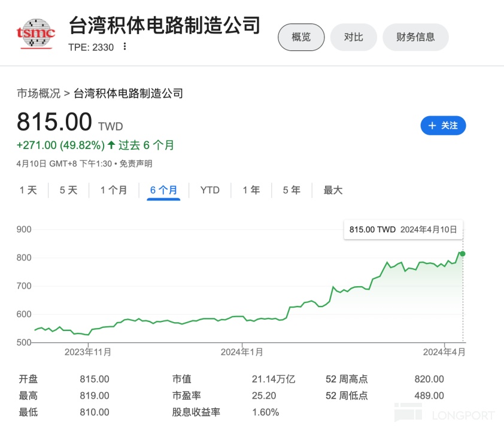Screen dimensions: 504x431
Task: Open the 财务信息 financials tab
Action: (415, 37)
